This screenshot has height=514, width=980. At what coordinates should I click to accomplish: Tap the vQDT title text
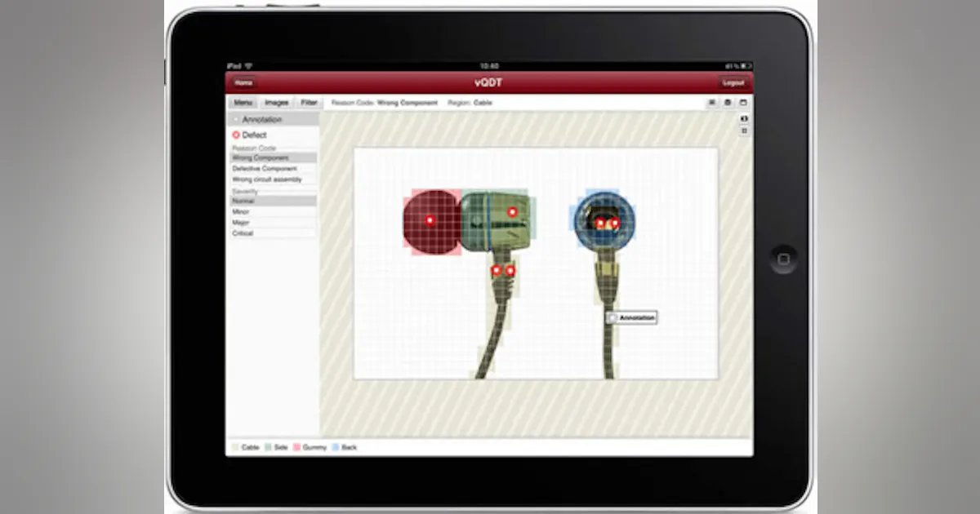point(488,82)
